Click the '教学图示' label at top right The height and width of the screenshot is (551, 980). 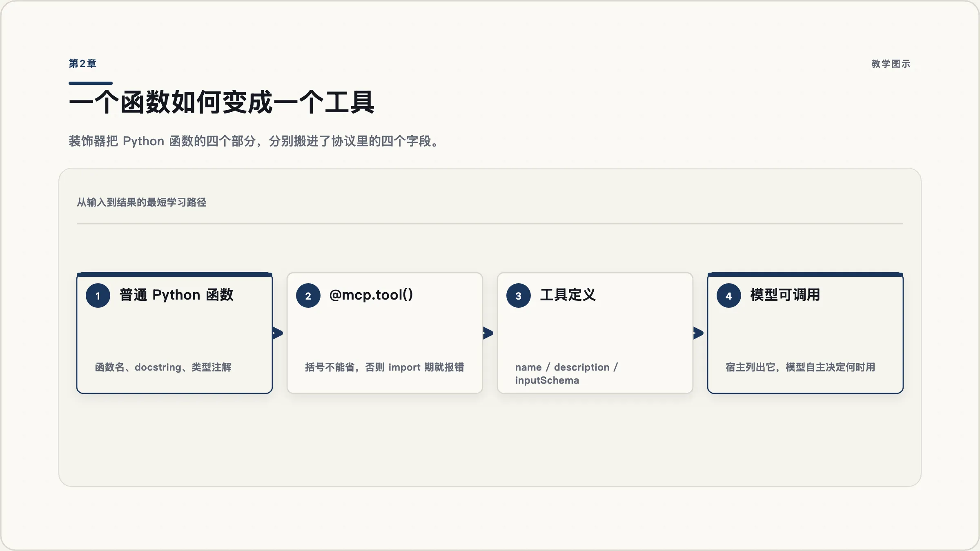891,64
